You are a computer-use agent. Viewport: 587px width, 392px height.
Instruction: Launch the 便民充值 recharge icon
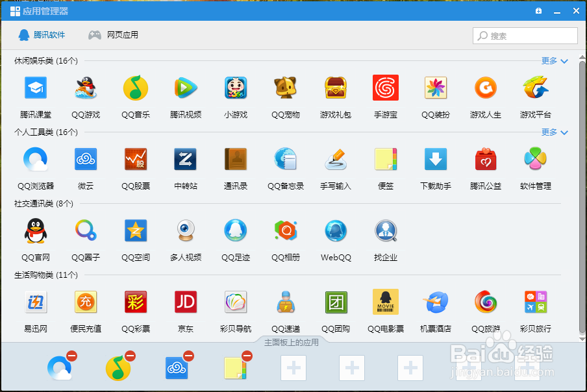[x=86, y=302]
